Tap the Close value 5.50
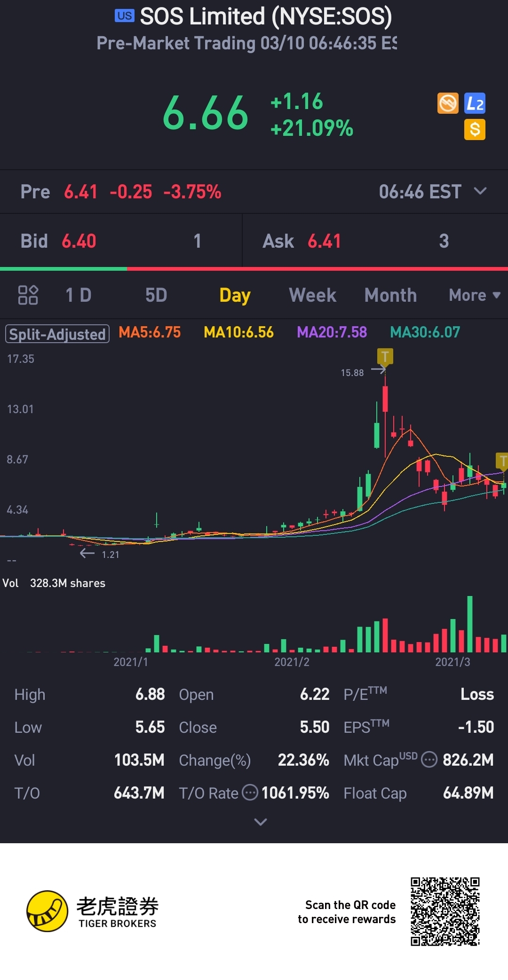The width and height of the screenshot is (508, 980). pos(315,727)
